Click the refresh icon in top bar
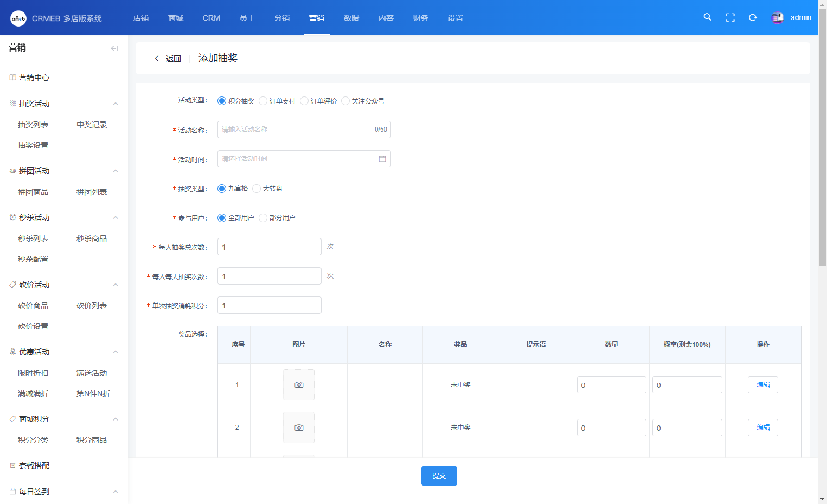The width and height of the screenshot is (827, 504). pos(753,17)
